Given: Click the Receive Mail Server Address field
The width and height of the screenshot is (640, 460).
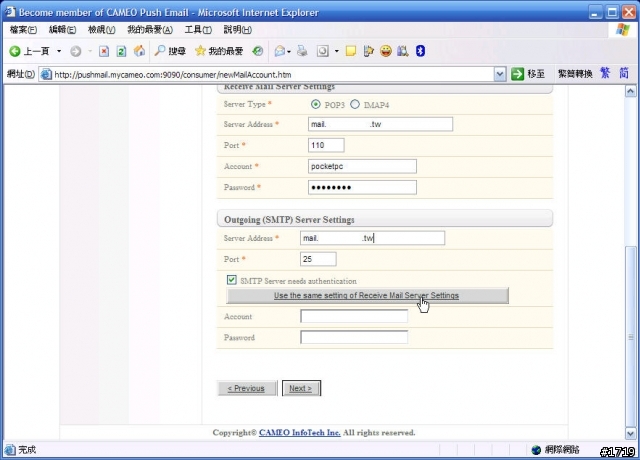Looking at the screenshot, I should point(380,124).
